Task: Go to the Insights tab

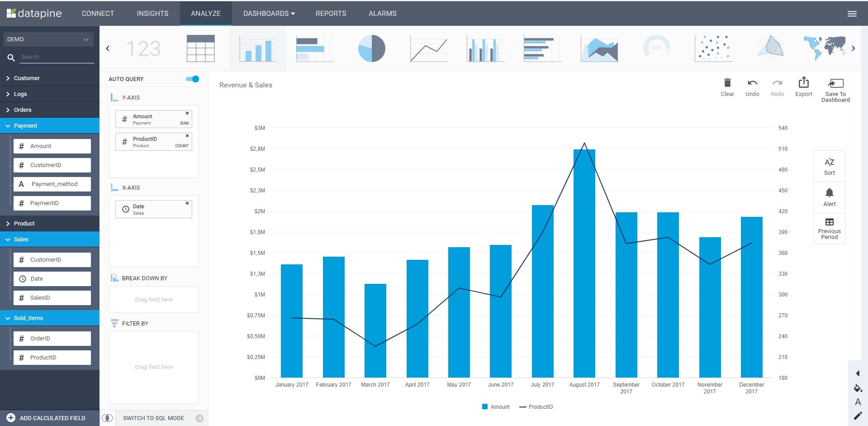Action: click(x=152, y=14)
